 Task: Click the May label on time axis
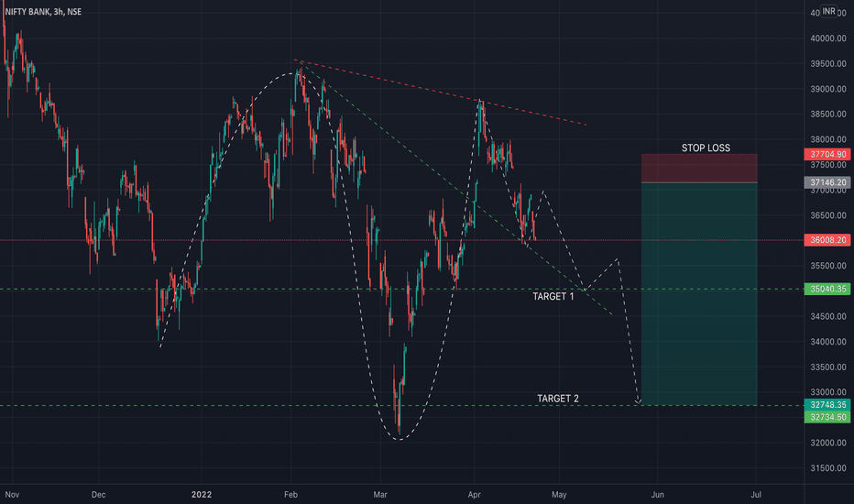coord(559,495)
